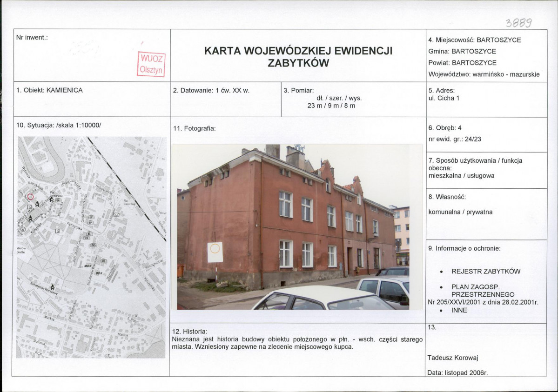Click the "Jeziorna" street label on map
The image size is (558, 392).
click(39, 342)
